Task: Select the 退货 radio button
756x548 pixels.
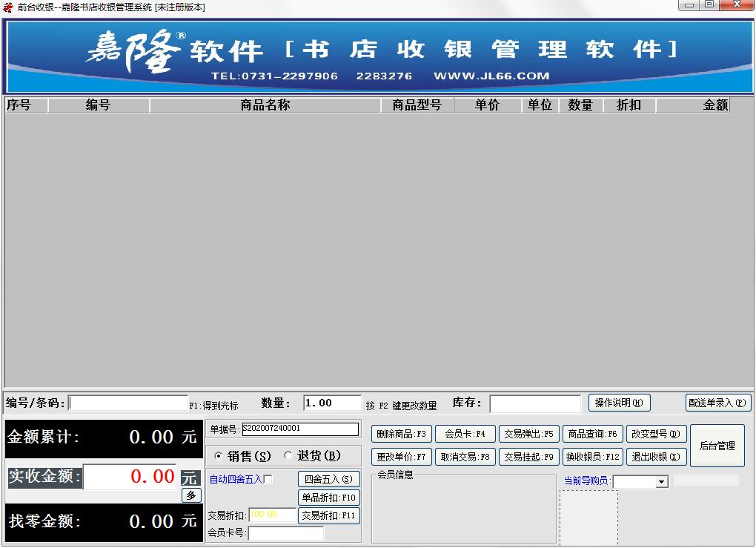Action: (288, 456)
